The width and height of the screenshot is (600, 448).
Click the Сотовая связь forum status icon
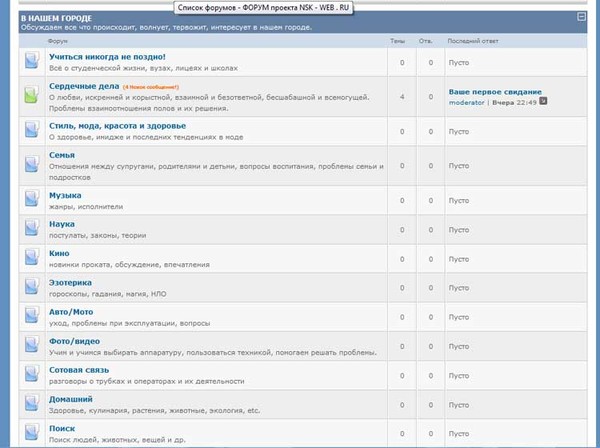click(x=32, y=374)
